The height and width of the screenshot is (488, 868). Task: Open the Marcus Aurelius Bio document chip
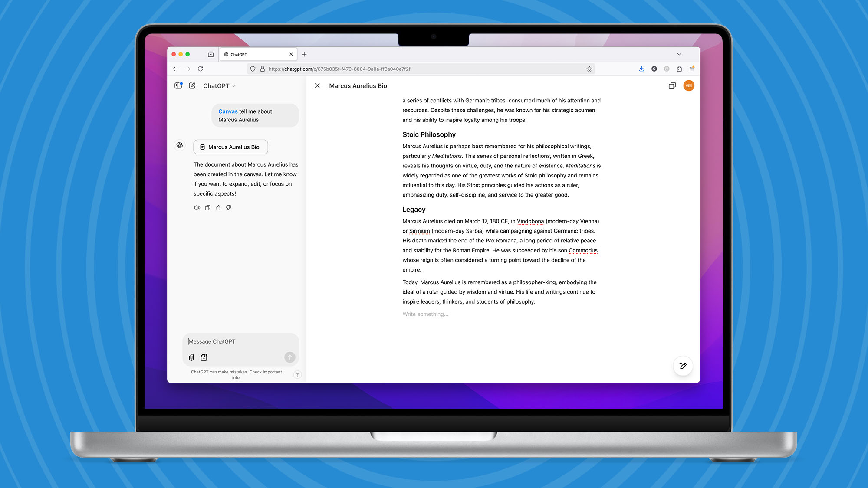coord(230,147)
